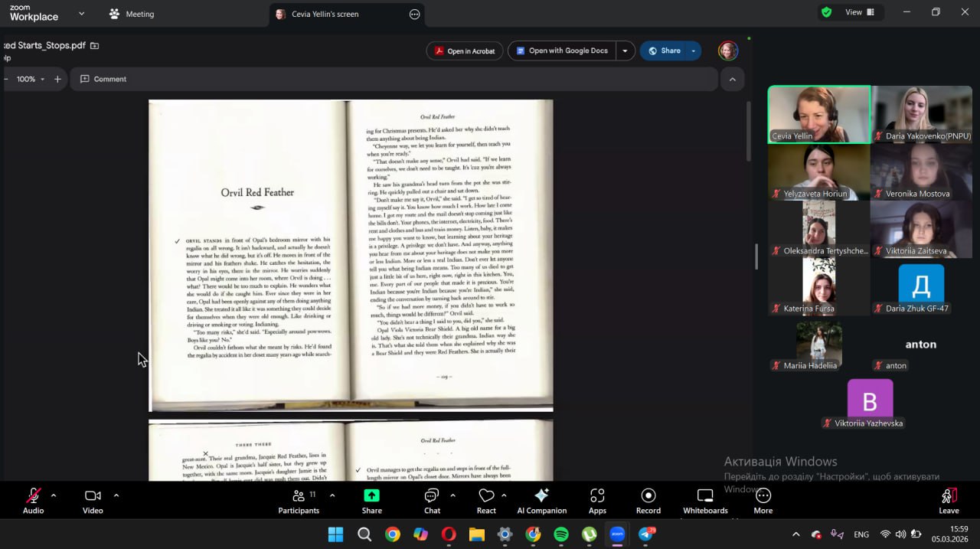Open the React emoji menu

486,501
